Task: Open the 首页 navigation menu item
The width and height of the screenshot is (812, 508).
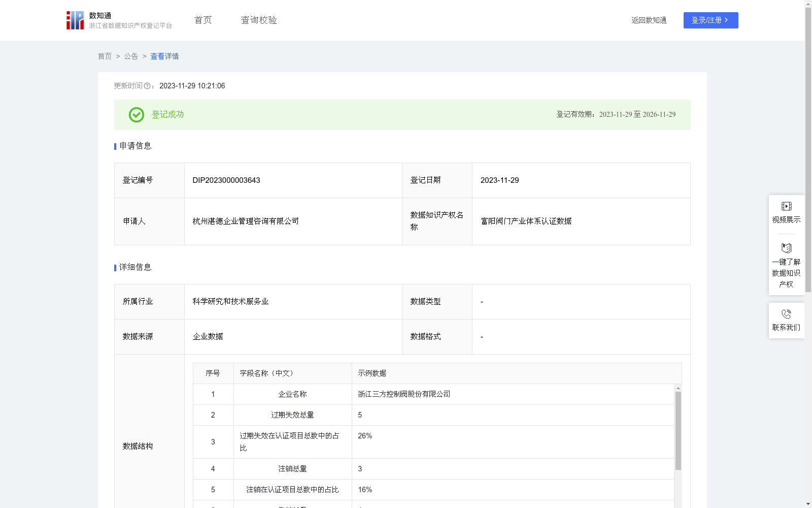Action: coord(203,20)
